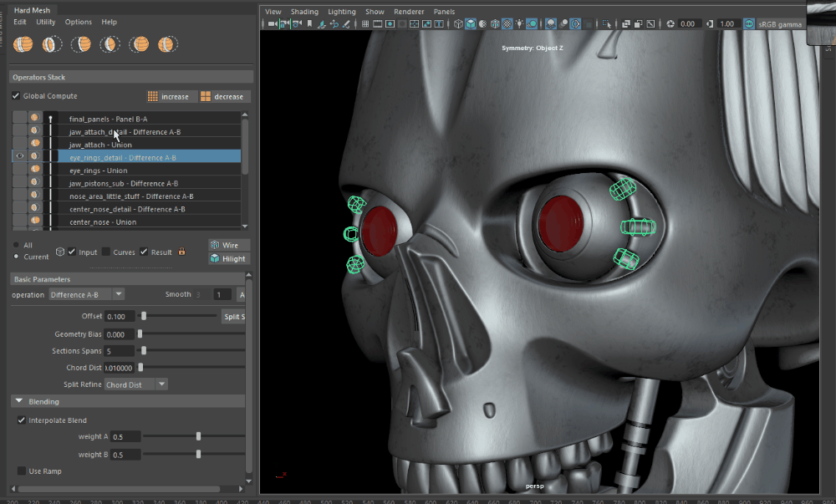The height and width of the screenshot is (504, 836).
Task: Toggle Wireframe on Shaded icon
Action: [x=495, y=24]
